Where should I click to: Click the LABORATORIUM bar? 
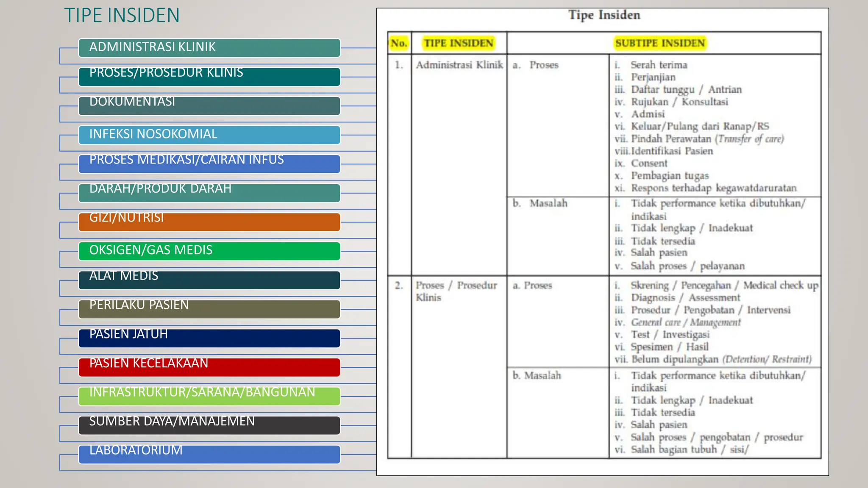[209, 454]
